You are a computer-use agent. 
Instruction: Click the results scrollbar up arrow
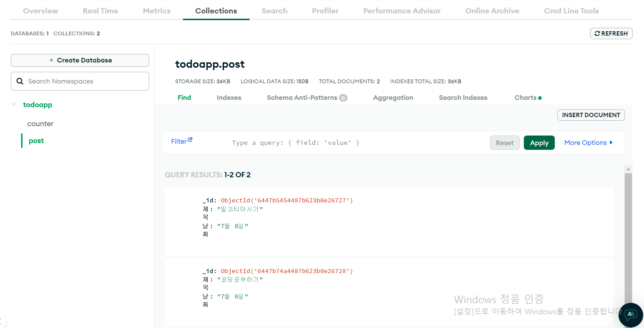(x=628, y=169)
